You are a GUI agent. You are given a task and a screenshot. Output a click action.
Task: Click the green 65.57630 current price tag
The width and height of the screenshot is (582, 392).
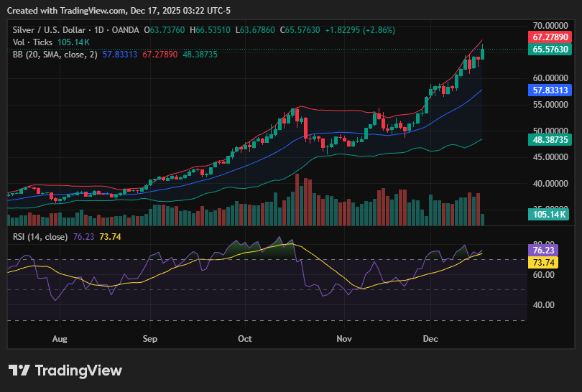[x=550, y=50]
